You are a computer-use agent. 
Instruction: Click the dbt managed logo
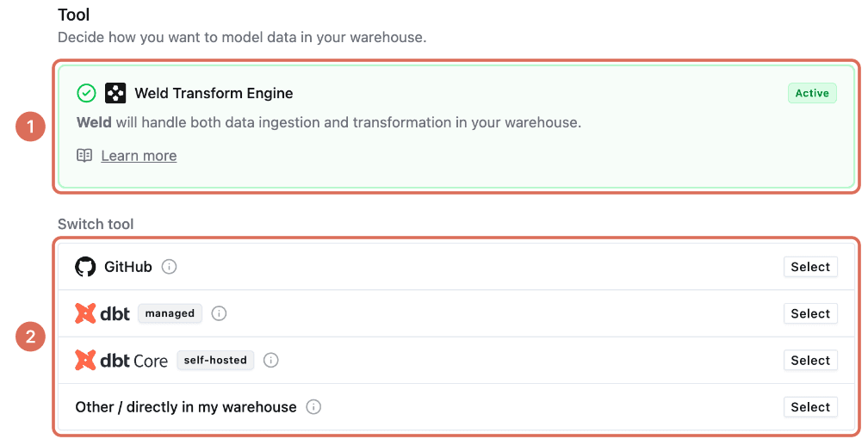click(x=102, y=313)
